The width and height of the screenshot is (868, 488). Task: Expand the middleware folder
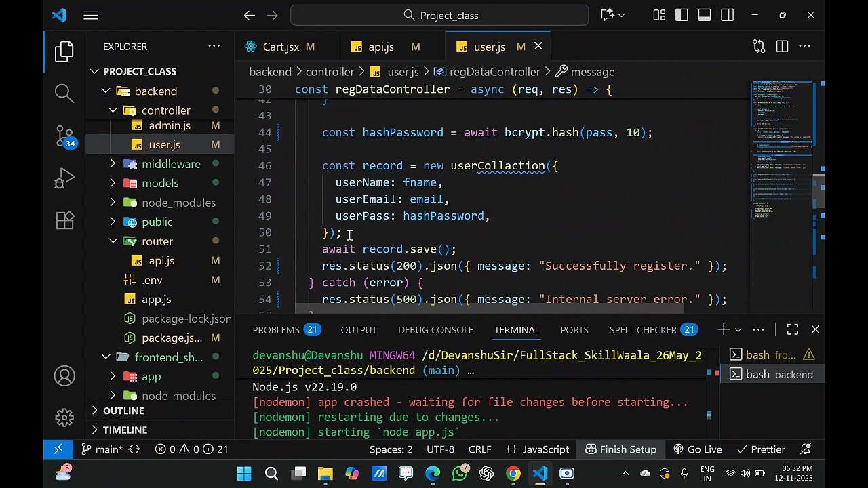160,164
